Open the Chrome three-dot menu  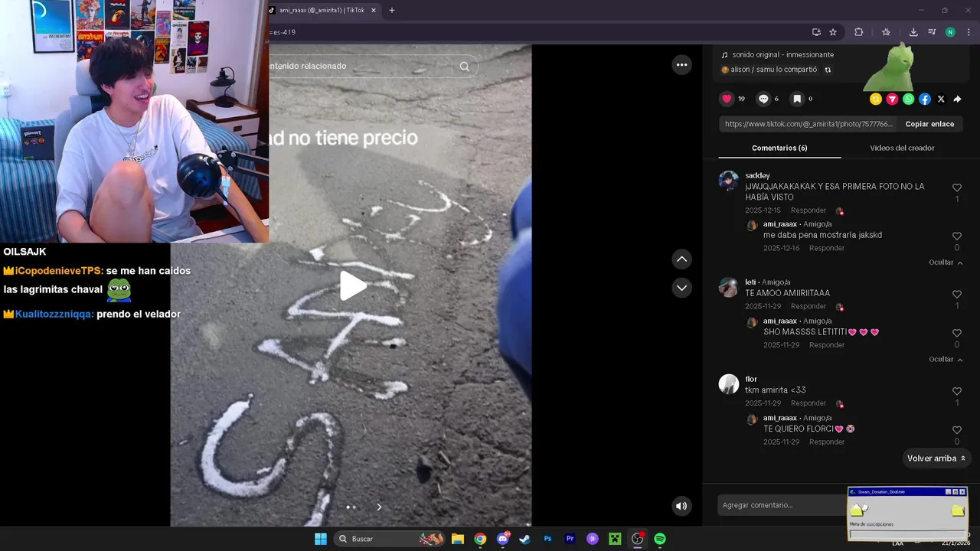click(x=969, y=32)
